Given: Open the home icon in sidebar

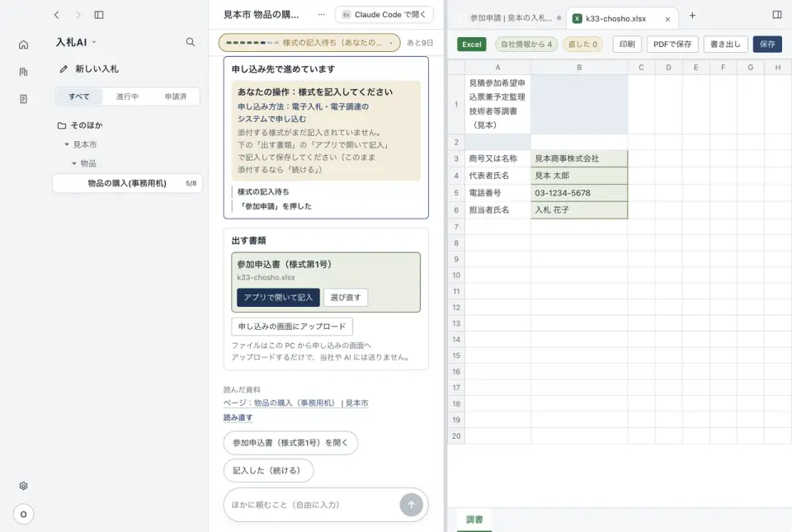Looking at the screenshot, I should click(x=23, y=45).
